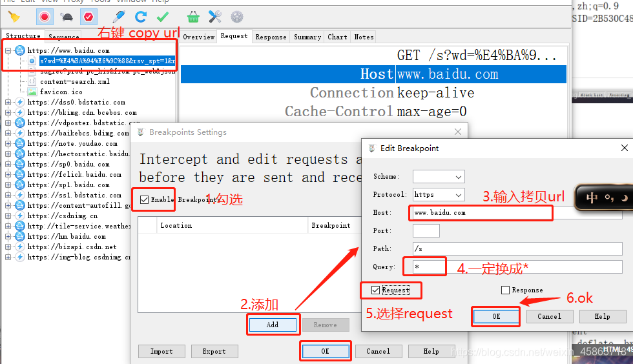The width and height of the screenshot is (633, 364).
Task: Click the blue pen Compose toolbar icon
Action: 119,17
